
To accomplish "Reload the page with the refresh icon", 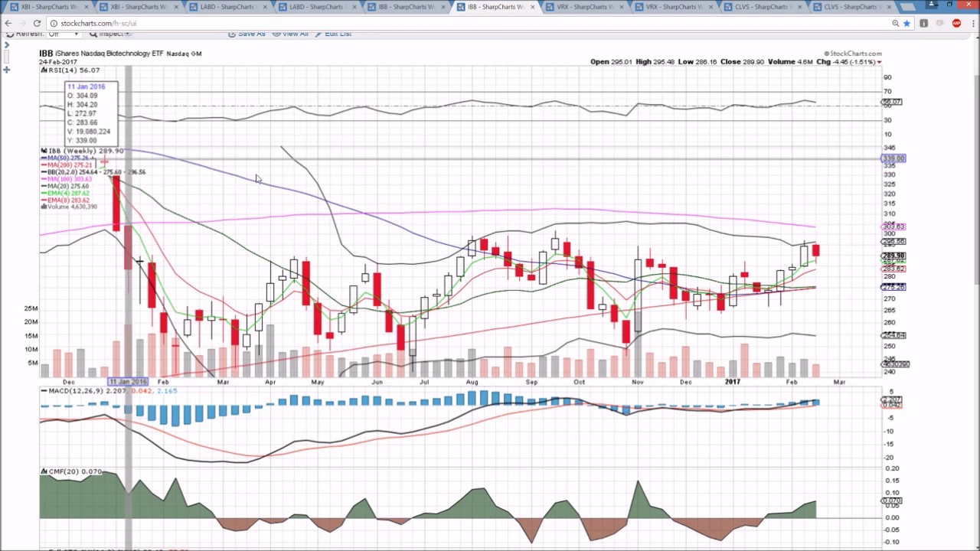I will pos(37,23).
